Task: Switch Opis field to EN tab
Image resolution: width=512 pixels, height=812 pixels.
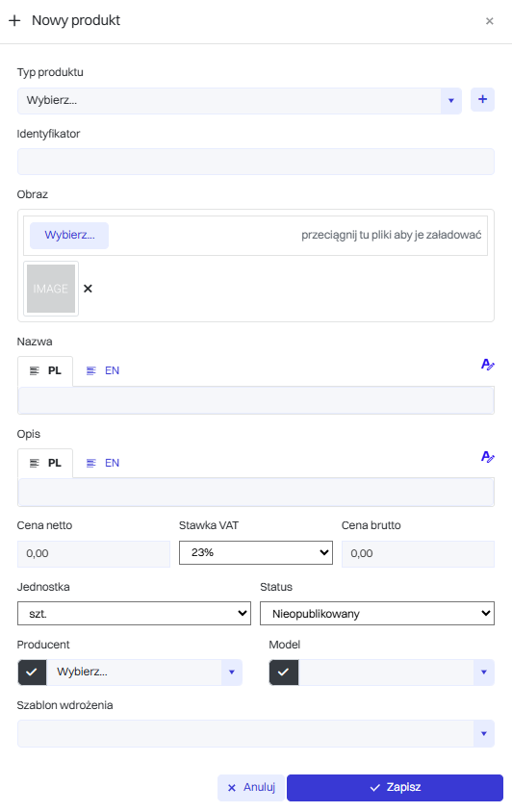Action: pyautogui.click(x=103, y=463)
